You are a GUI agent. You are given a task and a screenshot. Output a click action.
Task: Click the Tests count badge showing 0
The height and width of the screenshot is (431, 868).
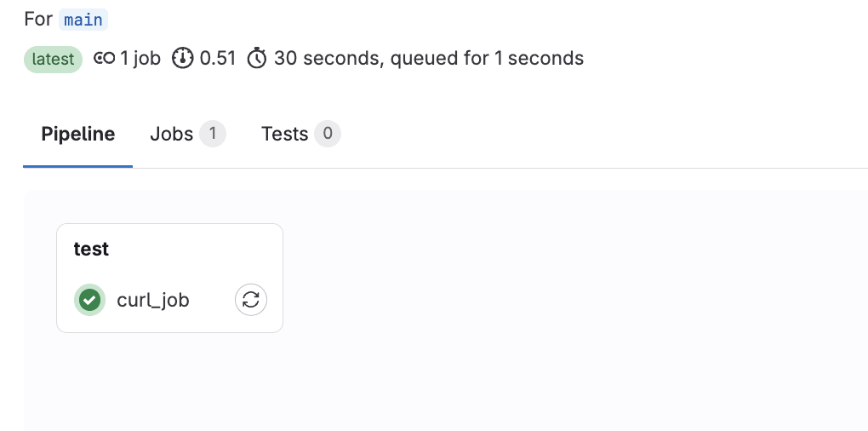tap(328, 134)
